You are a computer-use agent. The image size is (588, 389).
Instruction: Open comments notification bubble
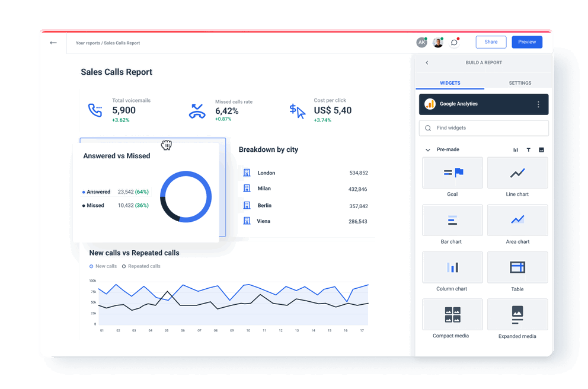pyautogui.click(x=453, y=42)
